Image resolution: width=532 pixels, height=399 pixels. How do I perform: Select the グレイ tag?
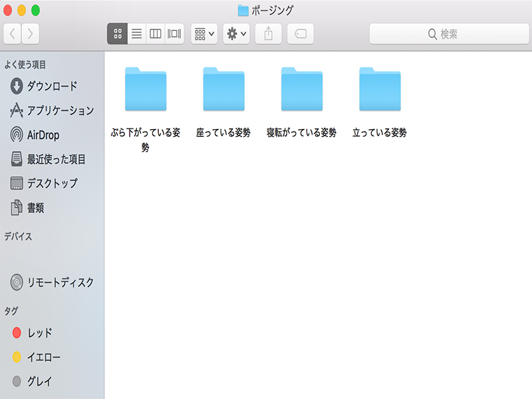click(x=52, y=381)
